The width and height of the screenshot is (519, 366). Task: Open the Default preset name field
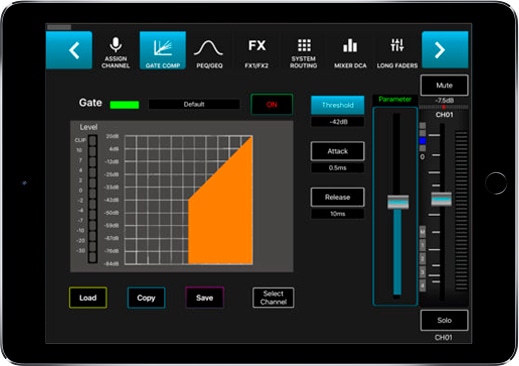coord(194,104)
